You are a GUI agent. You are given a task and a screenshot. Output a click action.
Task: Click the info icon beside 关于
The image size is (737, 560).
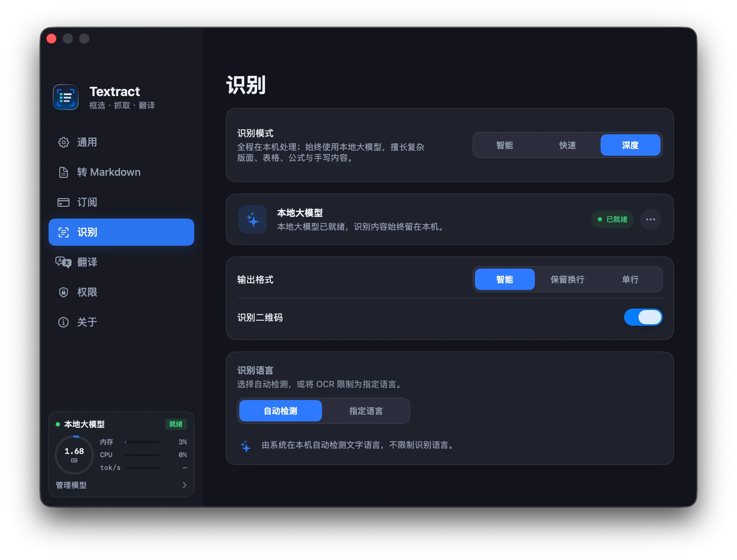64,322
